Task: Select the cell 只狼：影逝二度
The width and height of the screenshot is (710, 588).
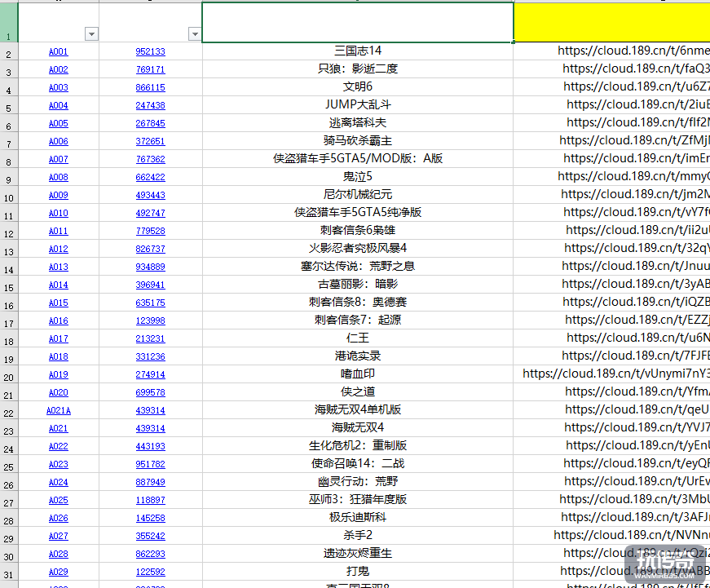Action: click(358, 69)
